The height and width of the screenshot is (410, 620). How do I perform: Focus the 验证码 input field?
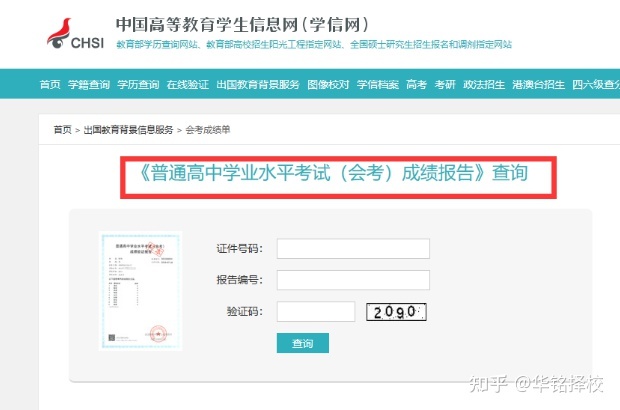coord(316,312)
